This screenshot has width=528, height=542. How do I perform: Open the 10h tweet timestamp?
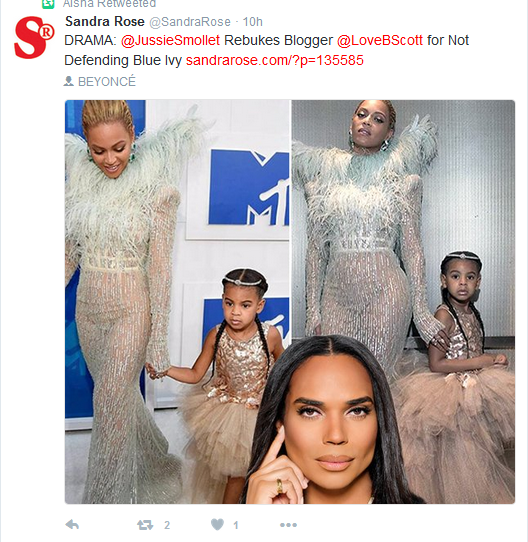click(252, 22)
